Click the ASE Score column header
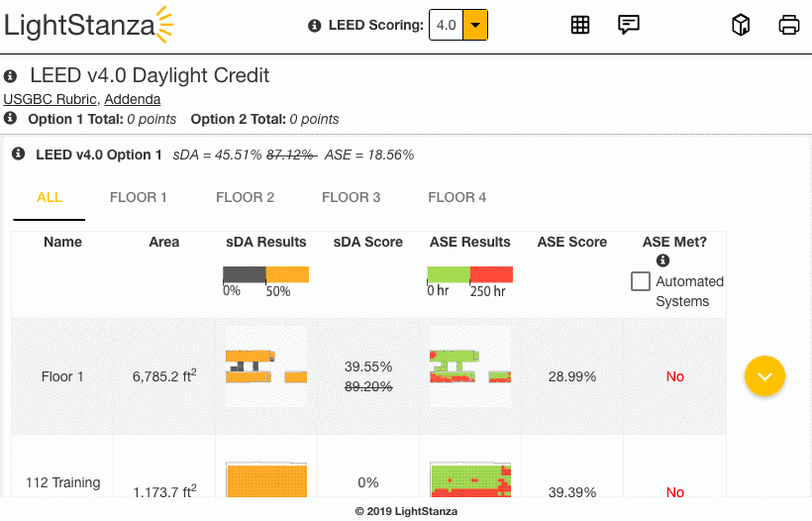Screen dimensions: 812x521 (572, 242)
